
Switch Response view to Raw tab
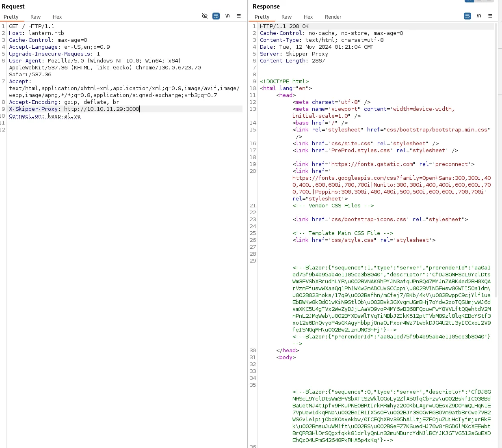pyautogui.click(x=286, y=17)
